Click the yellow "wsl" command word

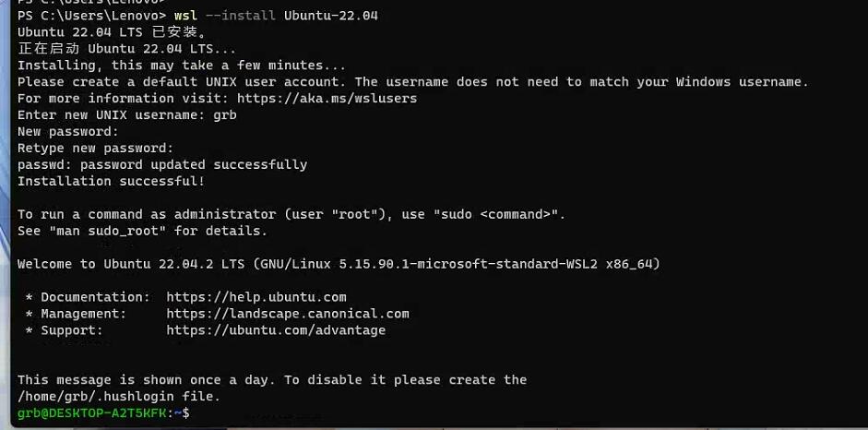(x=185, y=16)
